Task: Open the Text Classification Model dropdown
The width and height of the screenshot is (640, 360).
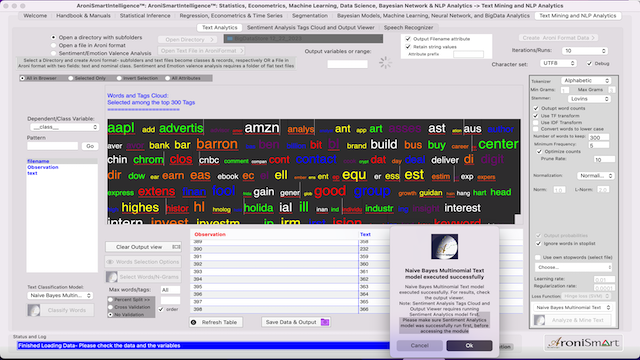Action: tap(60, 295)
